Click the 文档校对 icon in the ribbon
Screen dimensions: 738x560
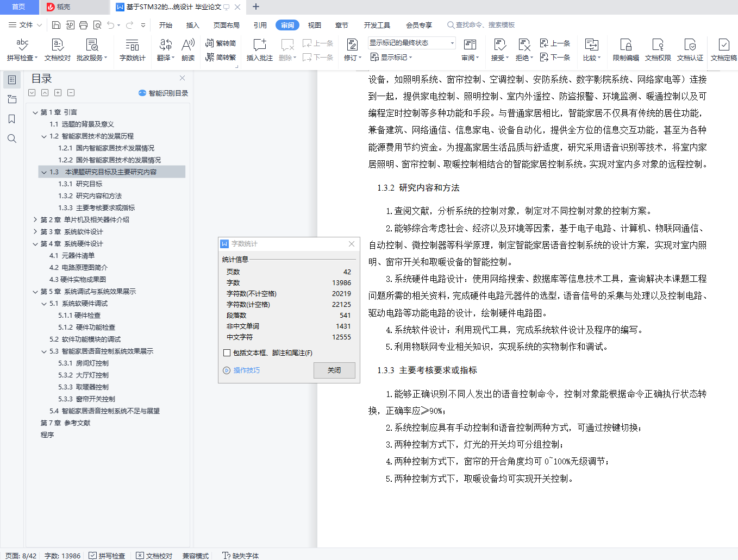(58, 49)
